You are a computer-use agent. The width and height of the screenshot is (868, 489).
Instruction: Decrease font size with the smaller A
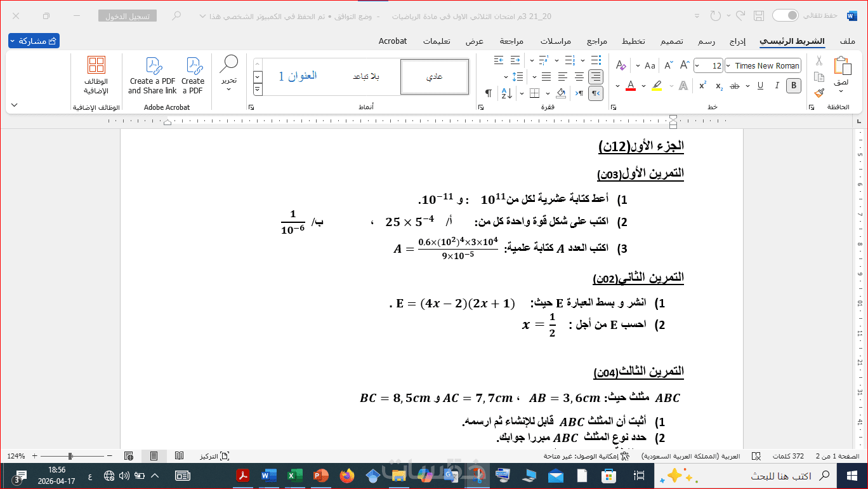click(x=668, y=65)
